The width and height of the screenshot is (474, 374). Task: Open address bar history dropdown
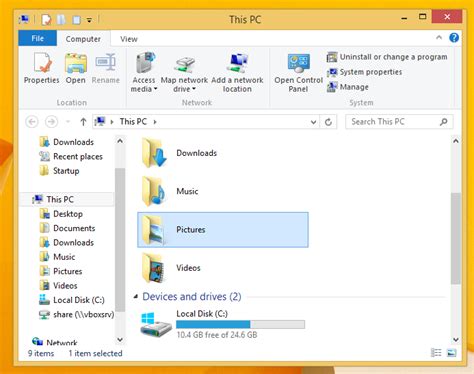pos(313,122)
